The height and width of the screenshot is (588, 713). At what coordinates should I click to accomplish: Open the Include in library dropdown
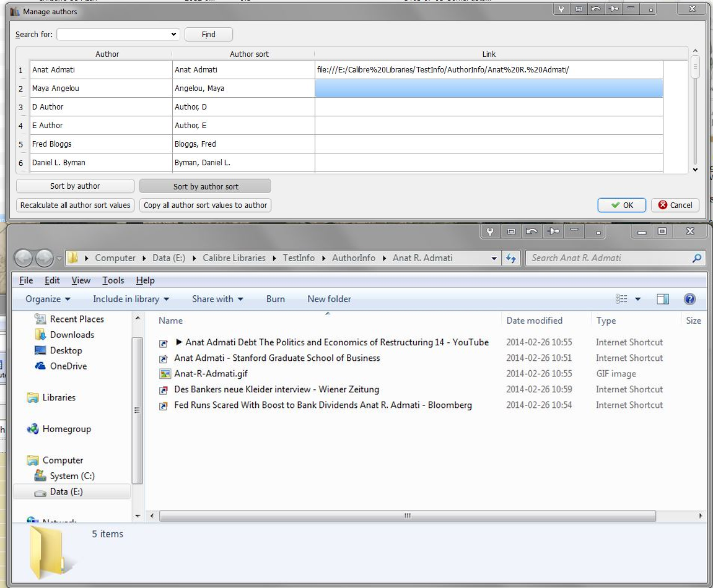coord(131,299)
